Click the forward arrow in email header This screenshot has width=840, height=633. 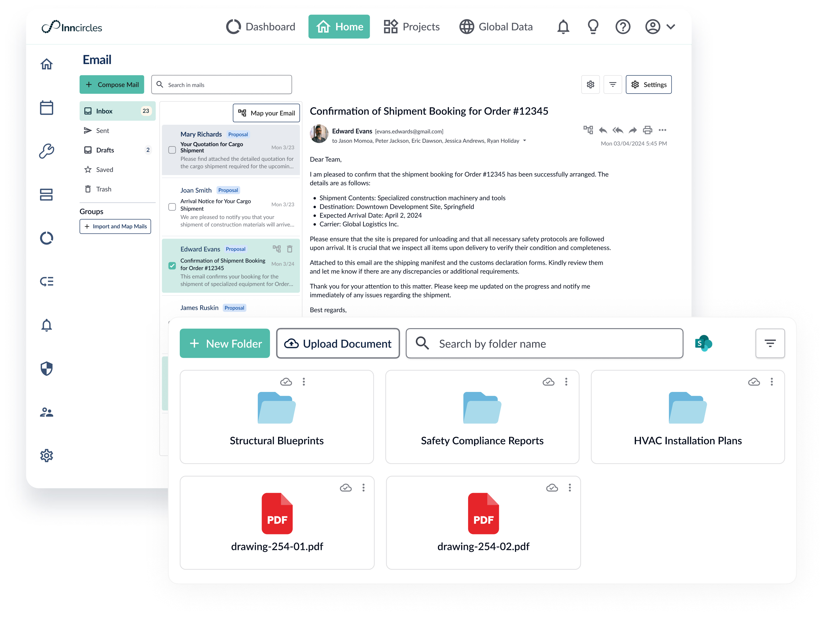tap(633, 130)
